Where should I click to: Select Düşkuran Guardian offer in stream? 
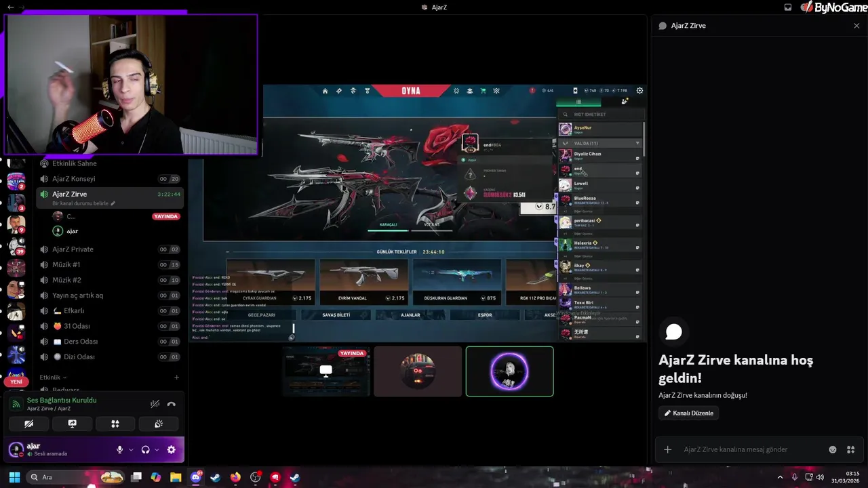456,281
